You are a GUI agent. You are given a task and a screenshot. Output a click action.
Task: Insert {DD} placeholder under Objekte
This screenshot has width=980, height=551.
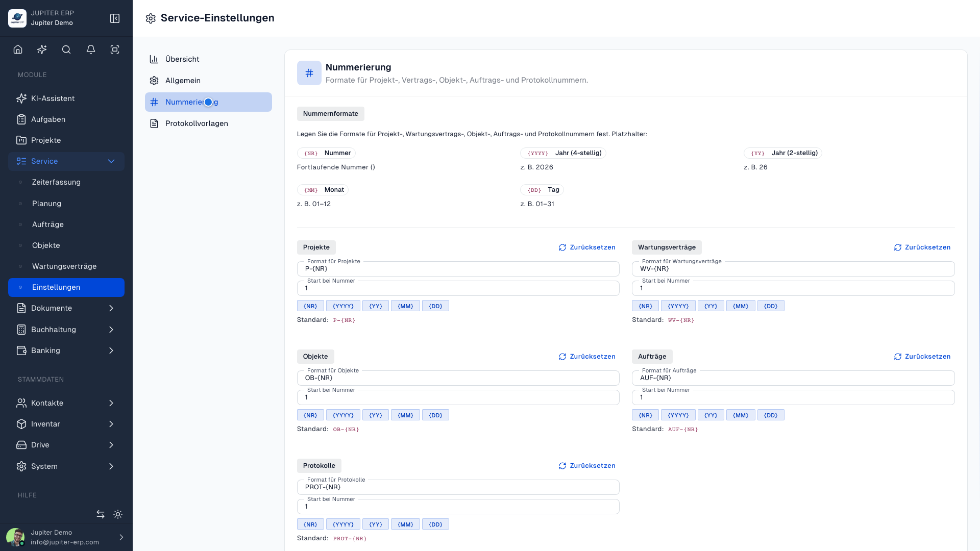(x=435, y=415)
